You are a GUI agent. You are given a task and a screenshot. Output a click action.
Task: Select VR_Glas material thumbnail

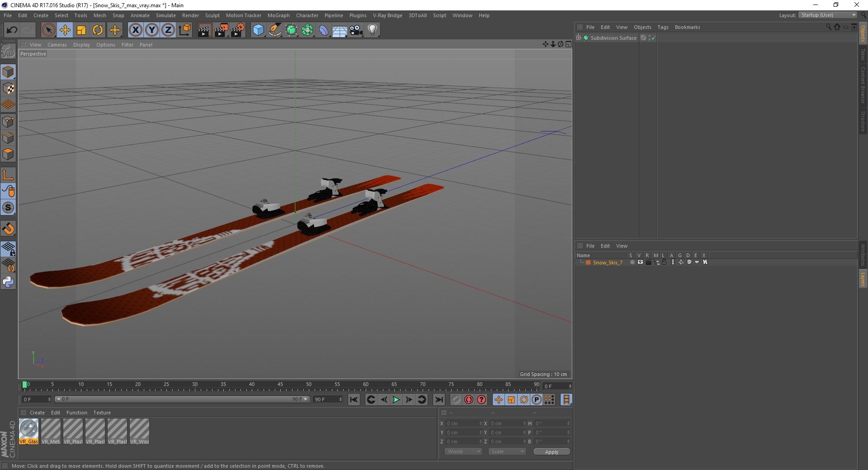pos(28,431)
